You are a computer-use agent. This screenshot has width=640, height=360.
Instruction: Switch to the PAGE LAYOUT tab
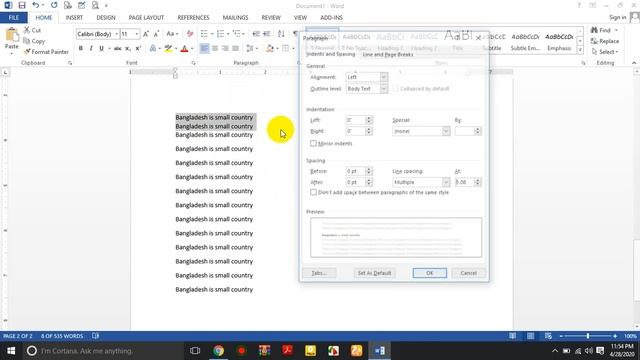[x=146, y=18]
